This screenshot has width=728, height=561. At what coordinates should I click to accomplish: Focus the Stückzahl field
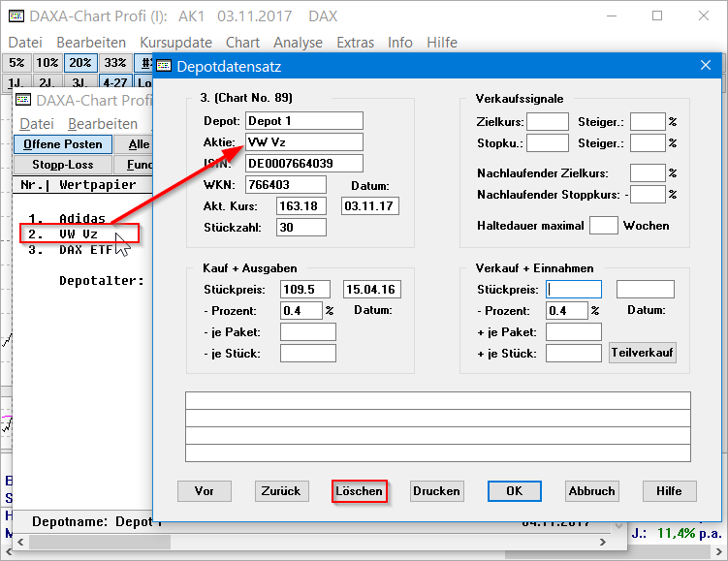point(301,228)
